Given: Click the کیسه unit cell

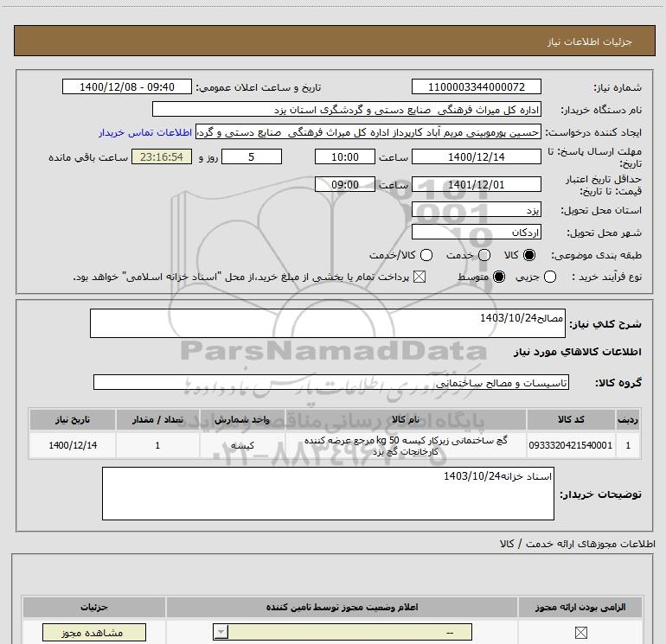Looking at the screenshot, I should click(x=242, y=445).
